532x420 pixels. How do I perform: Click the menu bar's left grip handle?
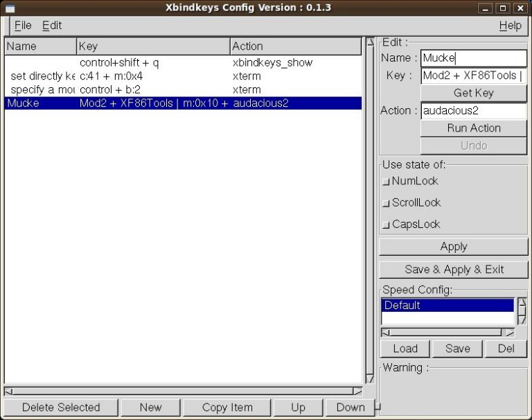(x=8, y=26)
